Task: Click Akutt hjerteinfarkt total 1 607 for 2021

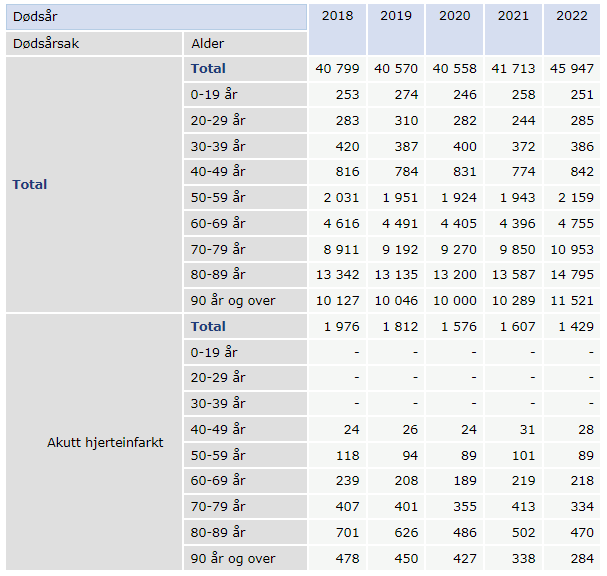Action: pos(518,326)
